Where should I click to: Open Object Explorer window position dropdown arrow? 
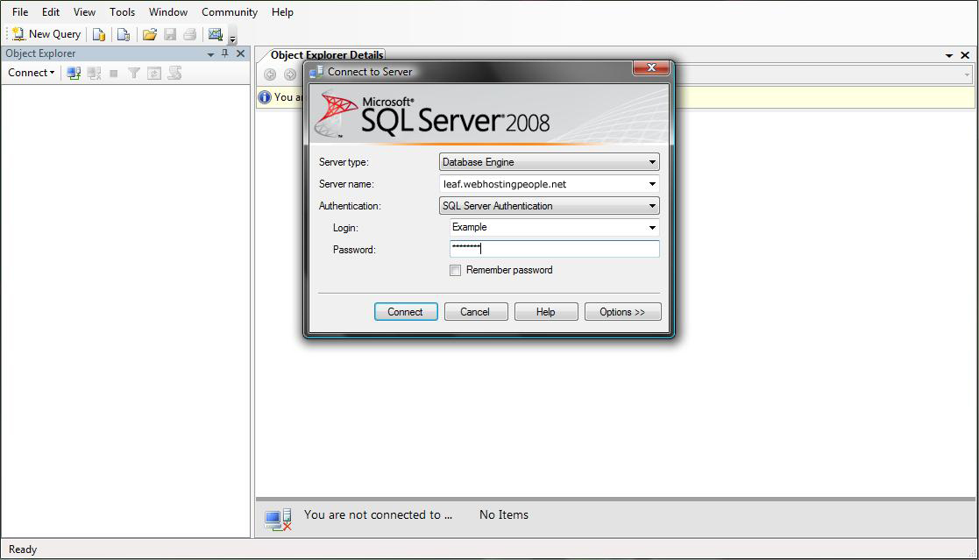[210, 54]
